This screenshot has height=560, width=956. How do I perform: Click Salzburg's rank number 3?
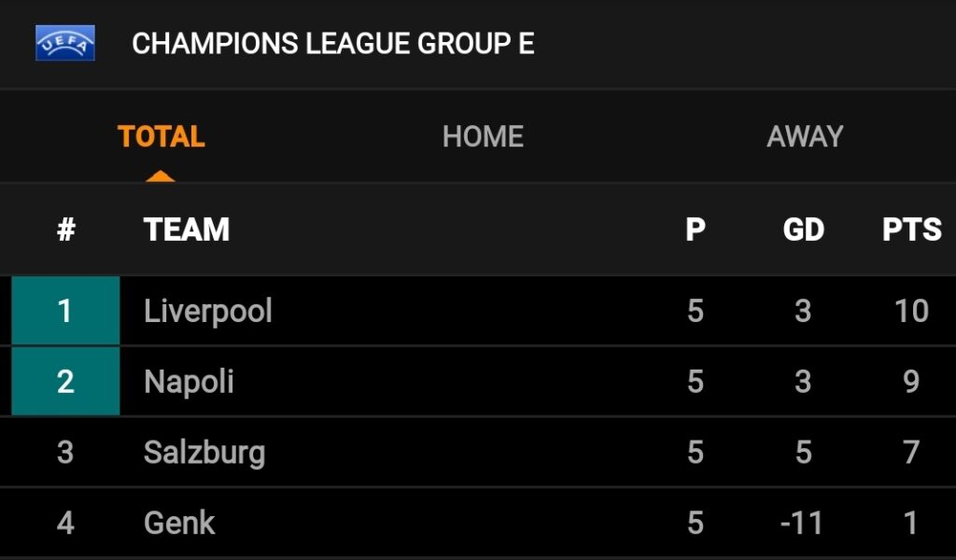(65, 452)
